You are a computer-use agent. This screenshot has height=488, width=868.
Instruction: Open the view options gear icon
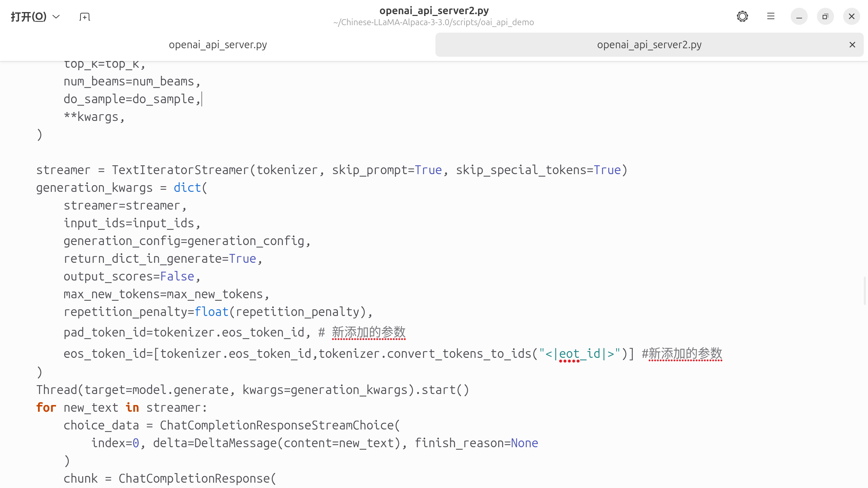[742, 16]
